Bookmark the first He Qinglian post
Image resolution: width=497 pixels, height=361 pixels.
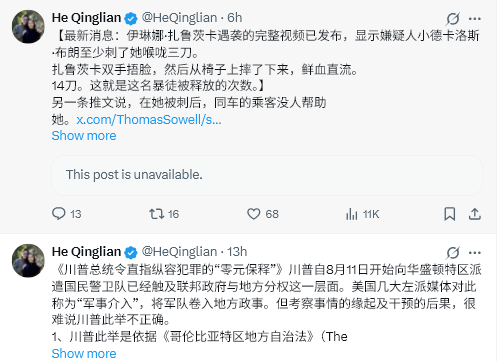(450, 214)
